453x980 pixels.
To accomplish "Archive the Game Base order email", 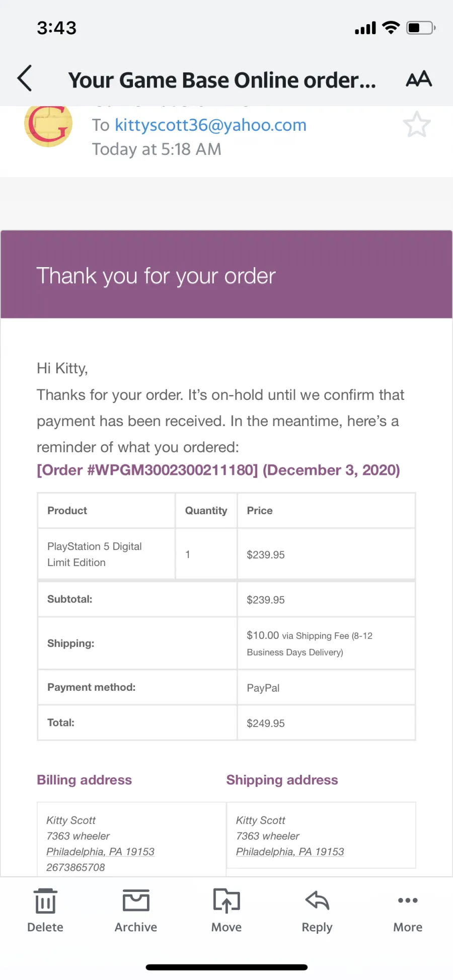I will [136, 911].
